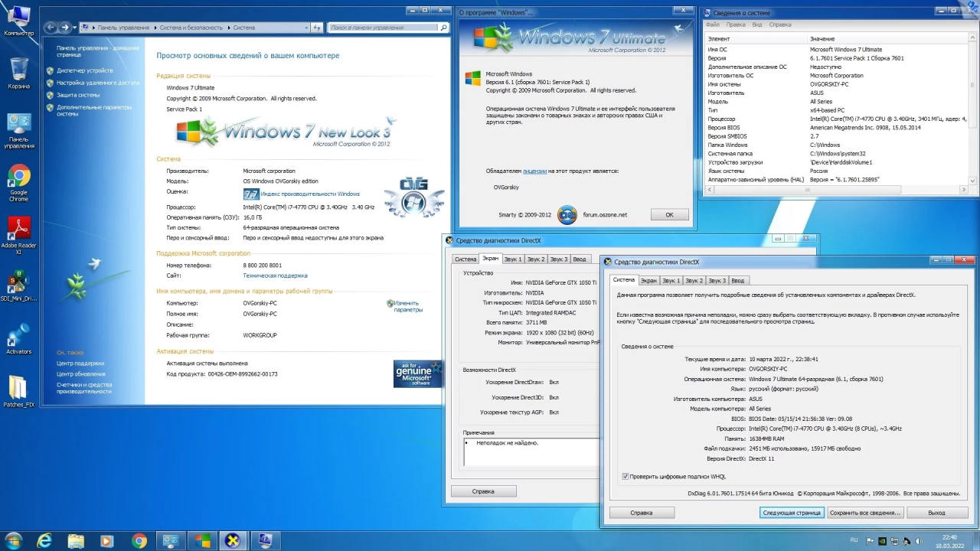Click the genuine Microsoft software badge
This screenshot has width=980, height=551.
pos(417,373)
